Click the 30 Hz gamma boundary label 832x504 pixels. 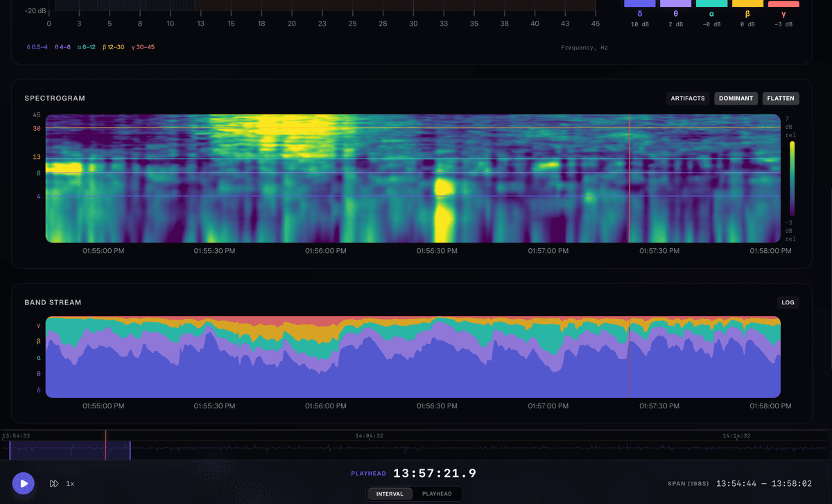(x=37, y=128)
